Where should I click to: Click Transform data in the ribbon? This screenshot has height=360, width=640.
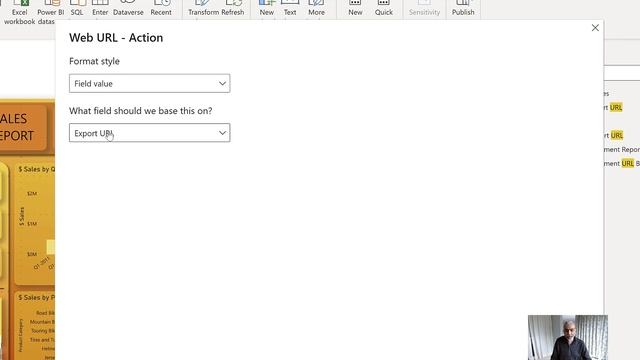[x=203, y=9]
